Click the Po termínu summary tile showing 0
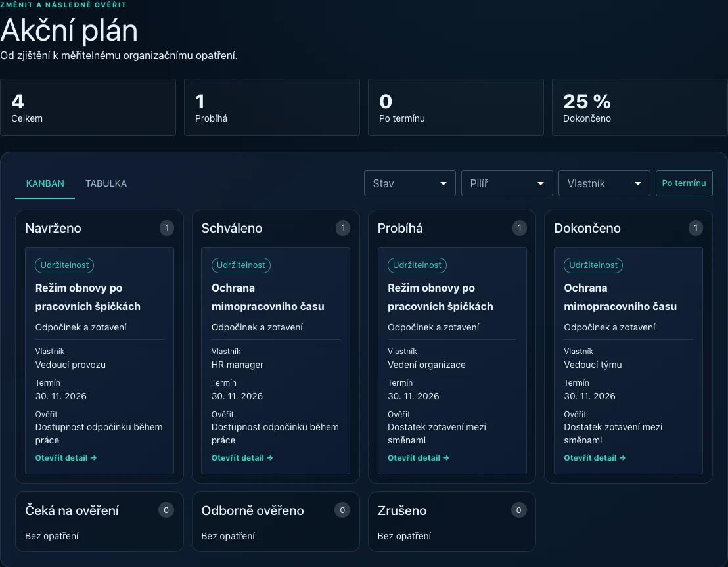 click(x=456, y=107)
